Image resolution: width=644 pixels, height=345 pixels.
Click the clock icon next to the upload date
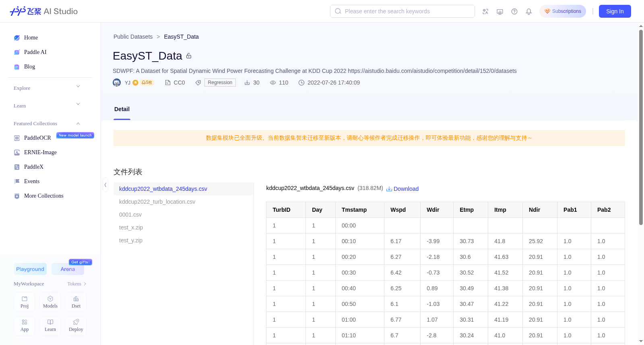(301, 83)
